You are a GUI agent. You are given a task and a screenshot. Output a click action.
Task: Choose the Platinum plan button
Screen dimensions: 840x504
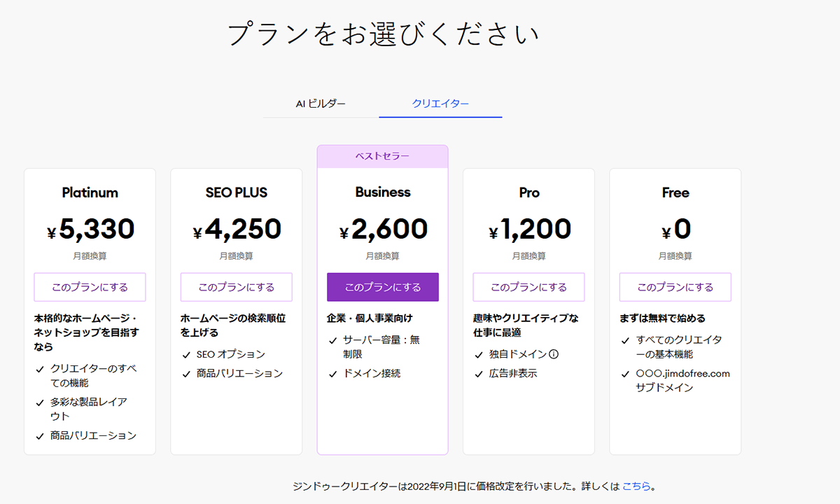[90, 287]
